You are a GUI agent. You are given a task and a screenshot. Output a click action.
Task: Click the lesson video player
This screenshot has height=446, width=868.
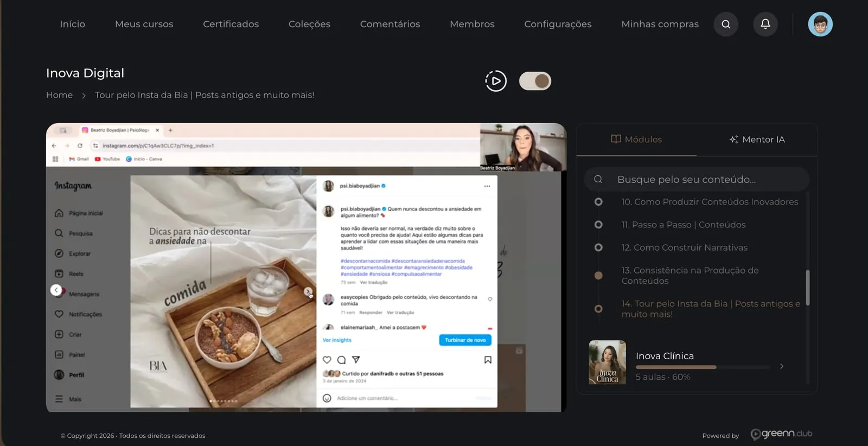point(306,267)
